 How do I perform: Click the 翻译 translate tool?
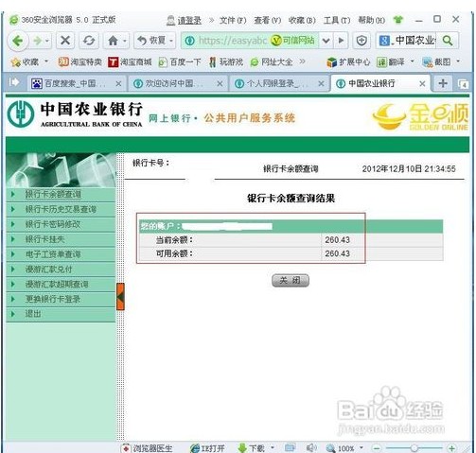(x=391, y=62)
